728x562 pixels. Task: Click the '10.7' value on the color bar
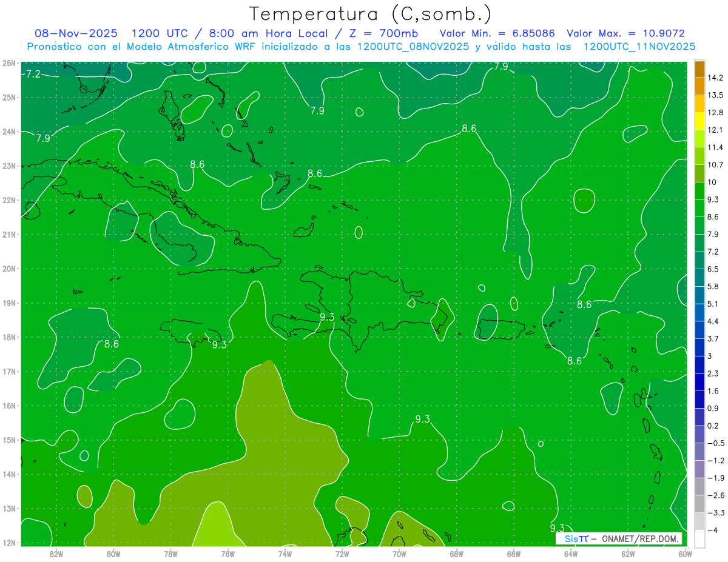click(x=715, y=165)
